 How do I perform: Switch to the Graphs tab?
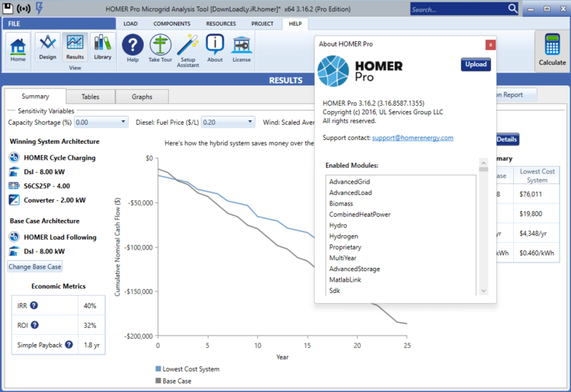click(x=142, y=97)
